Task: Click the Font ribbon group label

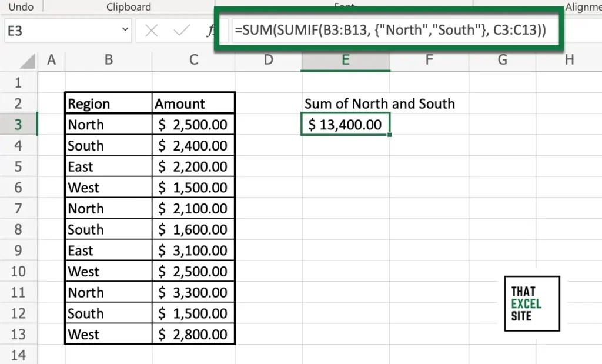Action: (345, 6)
